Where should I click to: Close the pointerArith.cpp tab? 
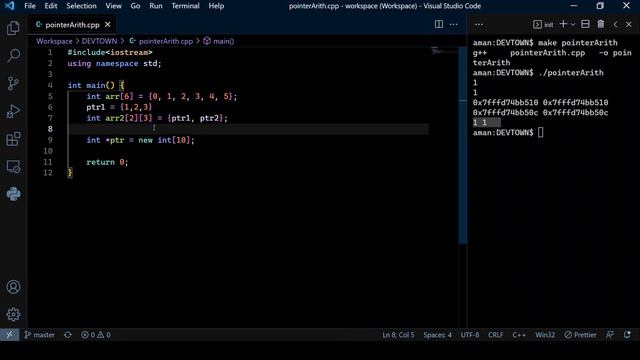coord(107,24)
